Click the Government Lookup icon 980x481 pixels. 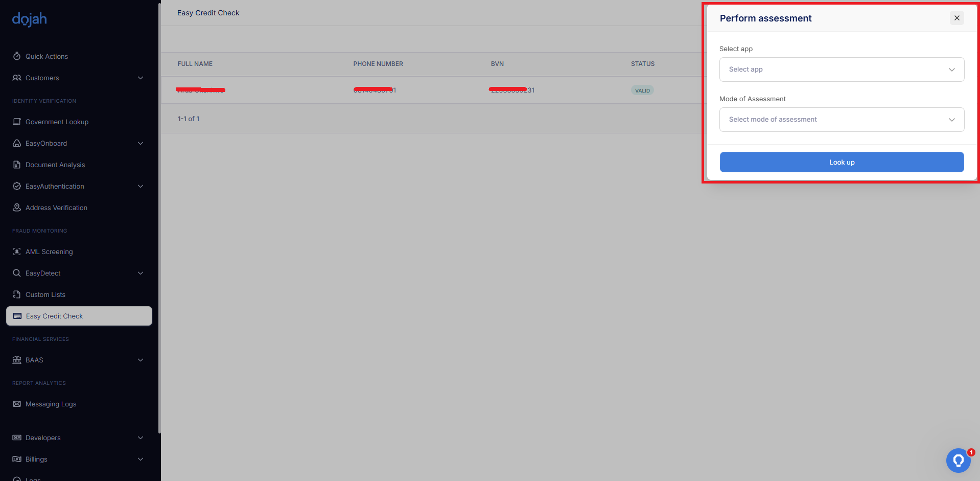[x=17, y=122]
